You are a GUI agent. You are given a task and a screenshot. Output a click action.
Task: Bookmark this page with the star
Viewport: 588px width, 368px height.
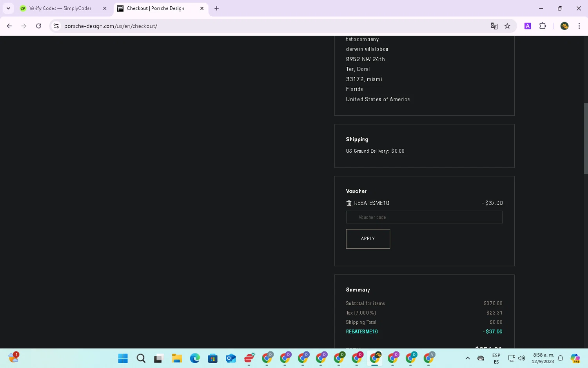[x=507, y=26]
